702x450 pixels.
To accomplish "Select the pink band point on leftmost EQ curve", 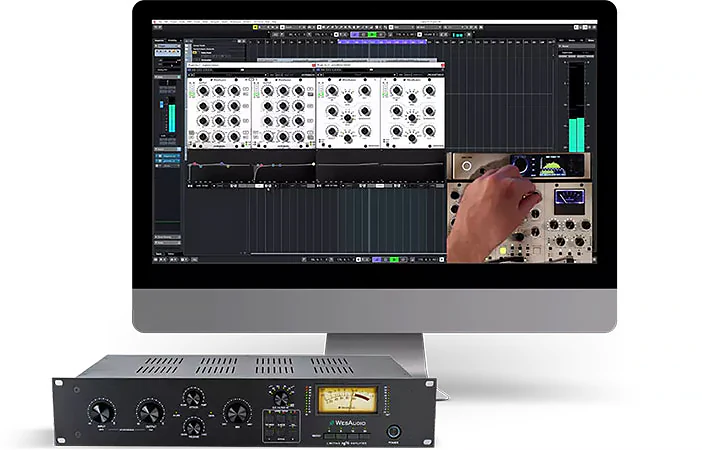I will pyautogui.click(x=195, y=165).
